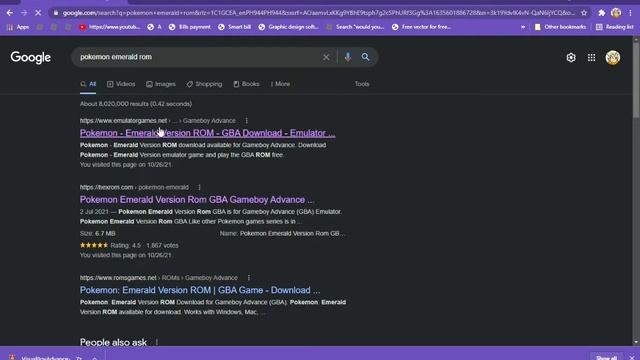Switch to the Books tab
Viewport: 640px width, 360px height.
pos(246,84)
